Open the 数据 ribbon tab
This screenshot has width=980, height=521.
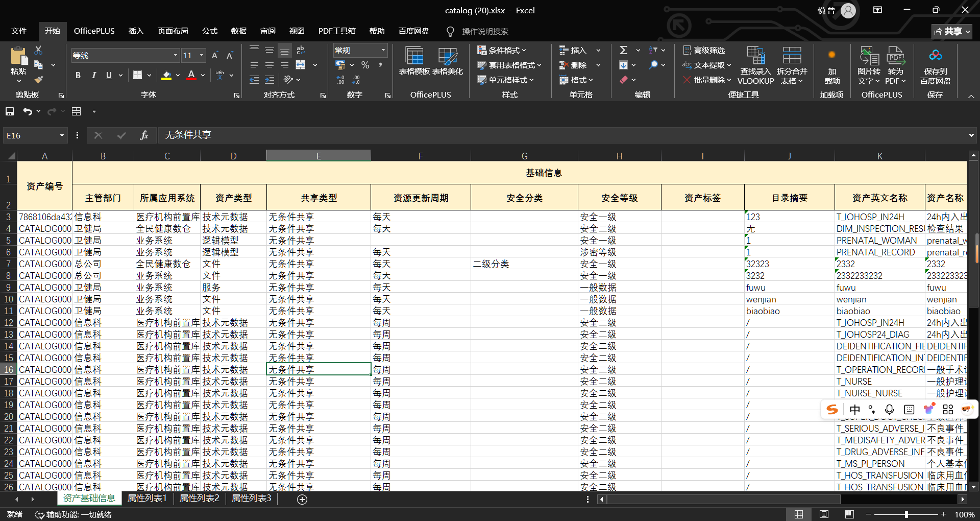(x=238, y=31)
